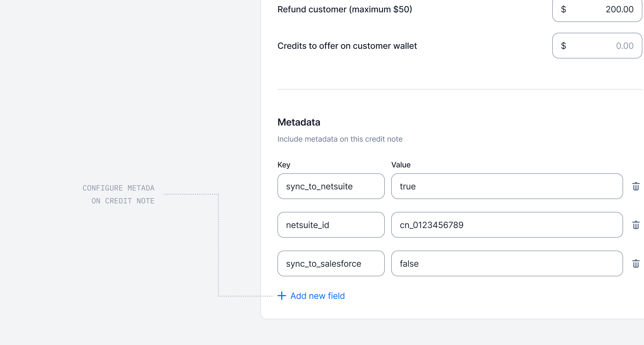Edit the value field containing false
This screenshot has width=644, height=345.
click(507, 263)
